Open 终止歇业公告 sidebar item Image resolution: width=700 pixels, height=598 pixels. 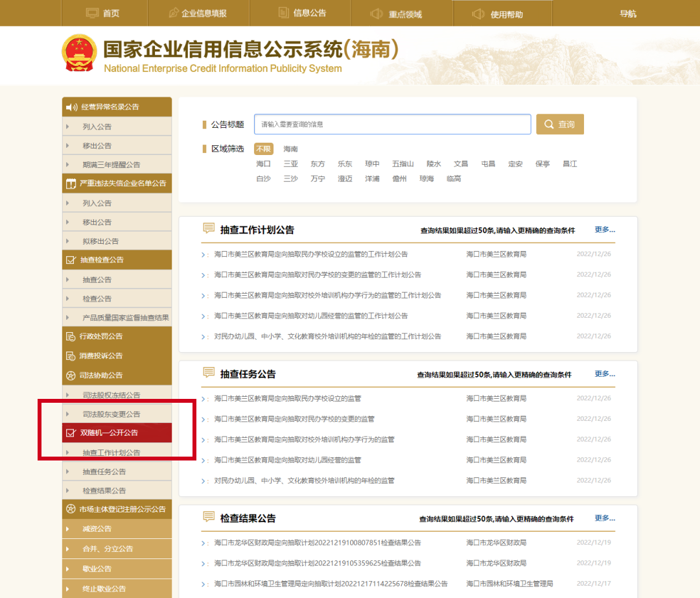(x=117, y=589)
